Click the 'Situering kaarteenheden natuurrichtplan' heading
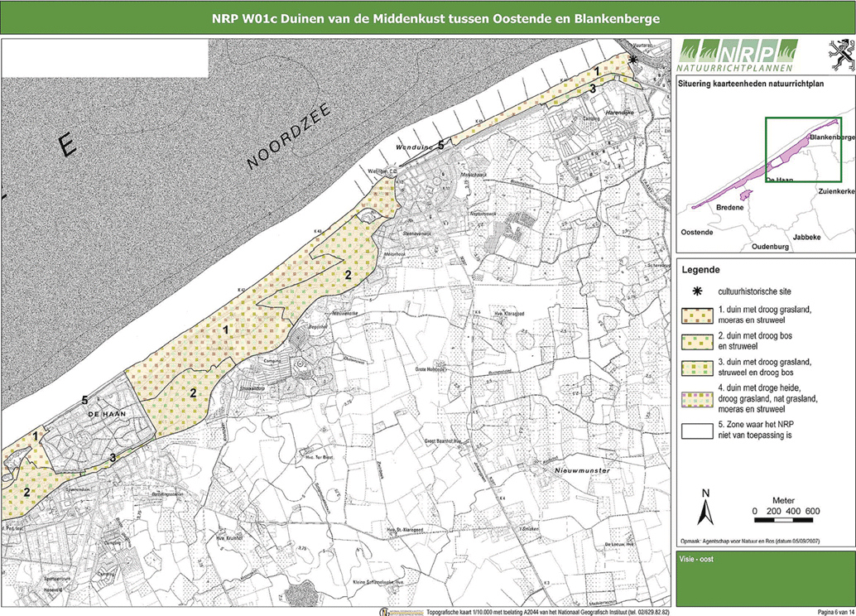856x616 pixels. pos(751,84)
